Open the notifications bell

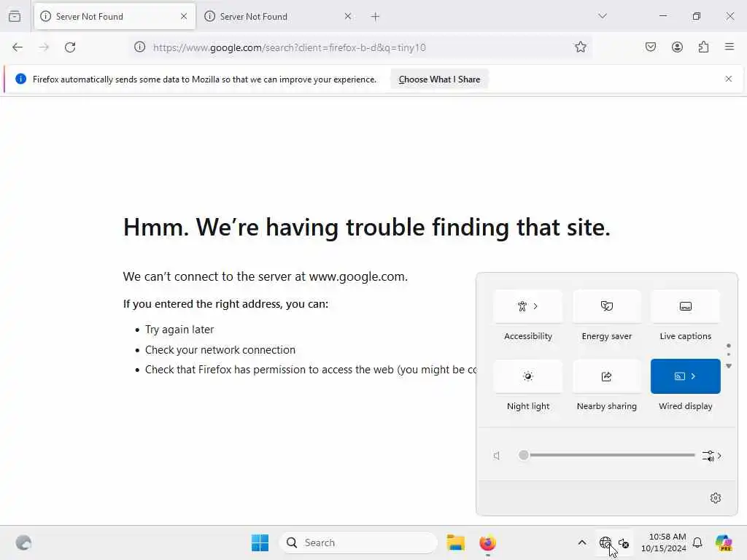point(697,542)
